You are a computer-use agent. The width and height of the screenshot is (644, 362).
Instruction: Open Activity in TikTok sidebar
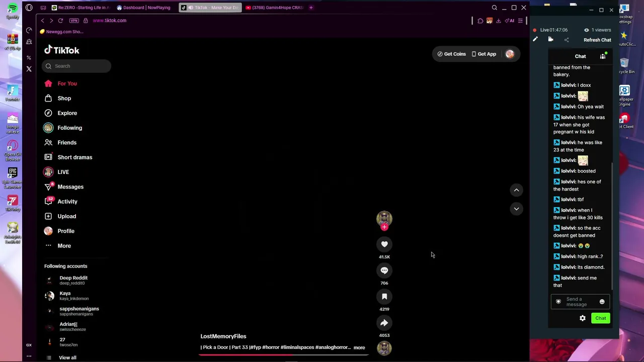point(67,202)
